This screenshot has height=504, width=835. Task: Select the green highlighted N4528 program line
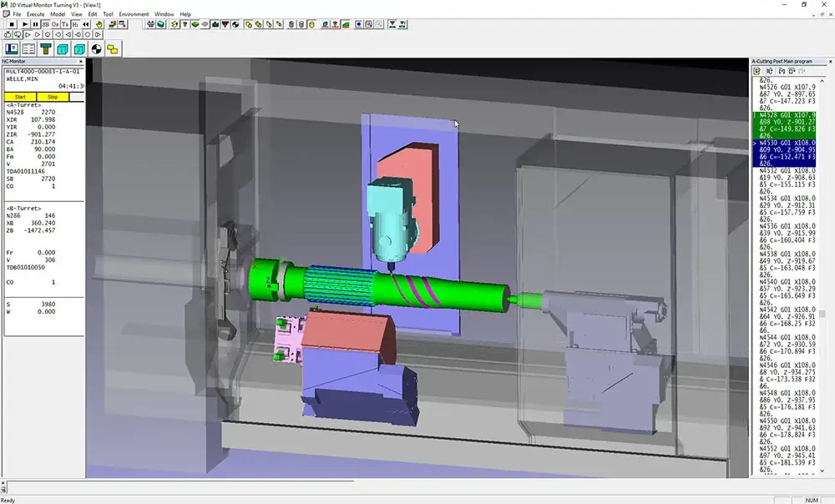(x=784, y=125)
